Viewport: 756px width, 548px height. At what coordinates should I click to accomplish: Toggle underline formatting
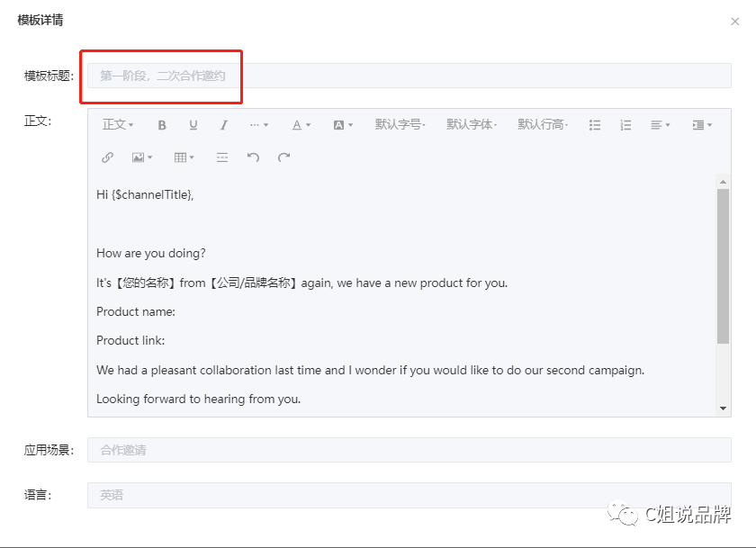(193, 125)
